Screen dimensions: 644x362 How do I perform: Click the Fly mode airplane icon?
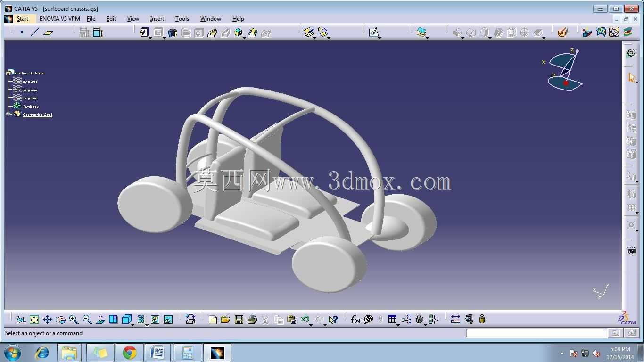[21, 320]
